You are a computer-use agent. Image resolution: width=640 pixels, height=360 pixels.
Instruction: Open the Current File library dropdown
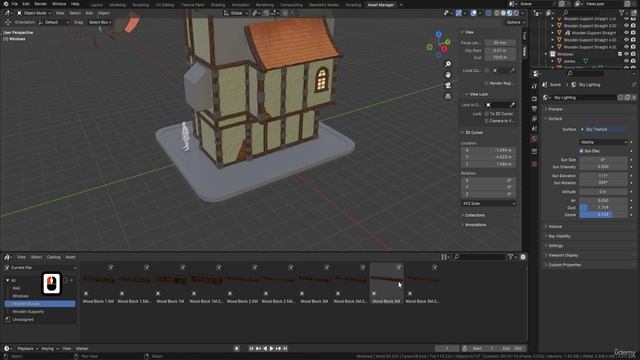pyautogui.click(x=40, y=268)
